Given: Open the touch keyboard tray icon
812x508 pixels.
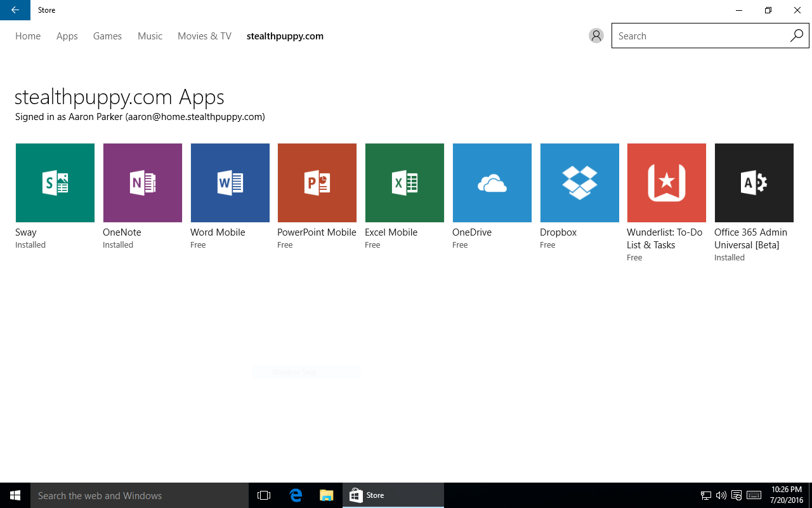Looking at the screenshot, I should click(x=754, y=495).
